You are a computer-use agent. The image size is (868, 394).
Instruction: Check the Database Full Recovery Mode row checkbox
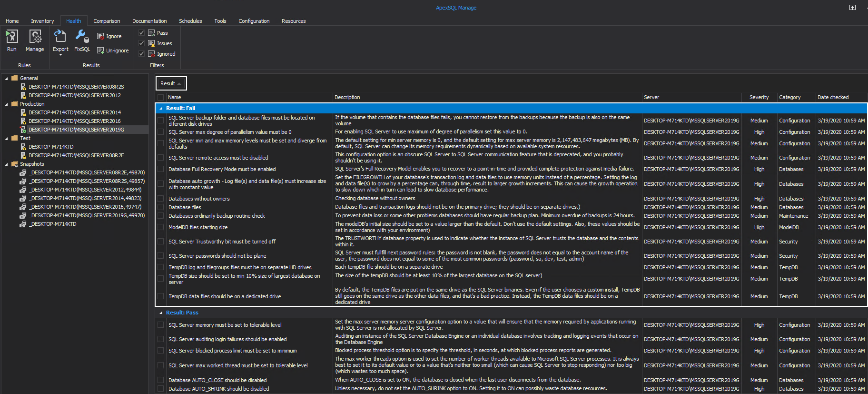[161, 169]
